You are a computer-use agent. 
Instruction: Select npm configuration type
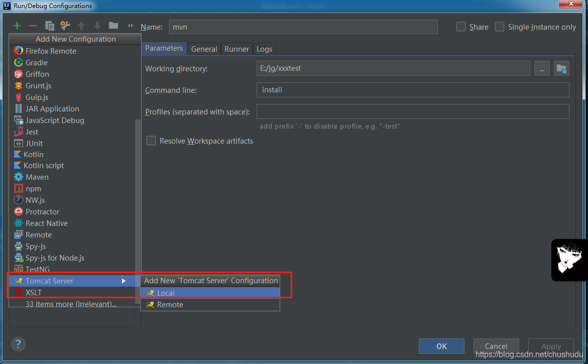pyautogui.click(x=72, y=189)
